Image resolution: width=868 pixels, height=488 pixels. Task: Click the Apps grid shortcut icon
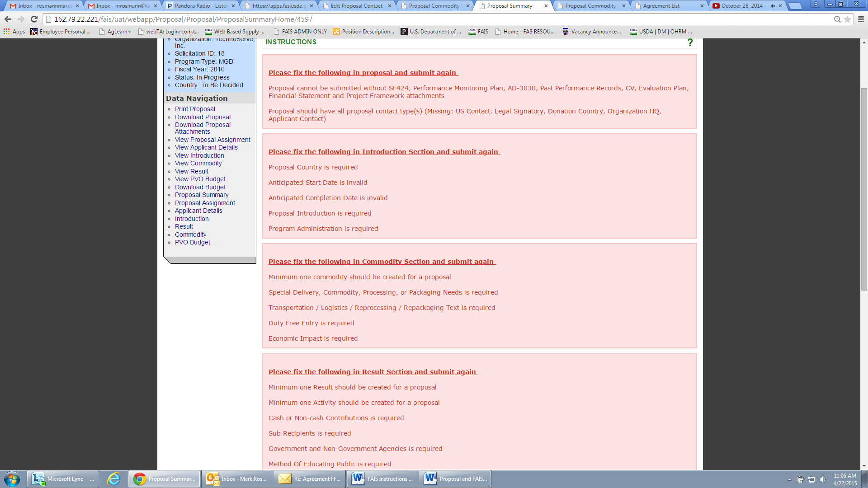(x=6, y=32)
